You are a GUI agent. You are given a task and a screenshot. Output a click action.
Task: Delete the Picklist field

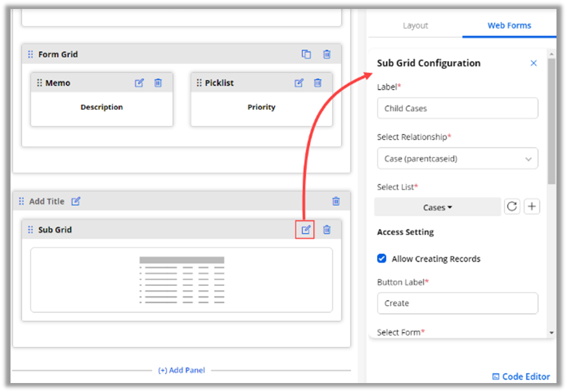pyautogui.click(x=317, y=83)
